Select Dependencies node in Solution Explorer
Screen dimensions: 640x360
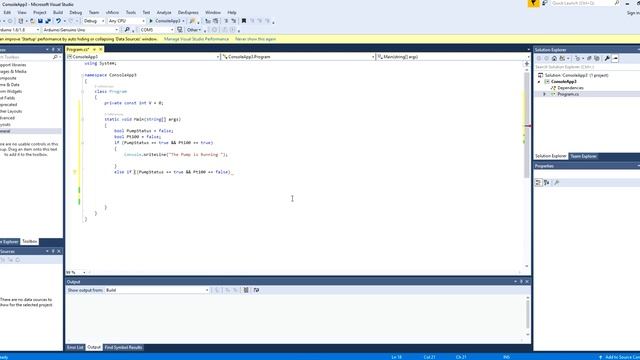[570, 88]
